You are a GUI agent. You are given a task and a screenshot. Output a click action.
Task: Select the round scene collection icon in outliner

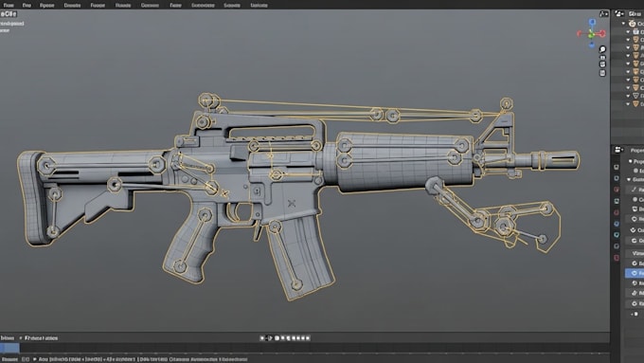click(x=633, y=24)
